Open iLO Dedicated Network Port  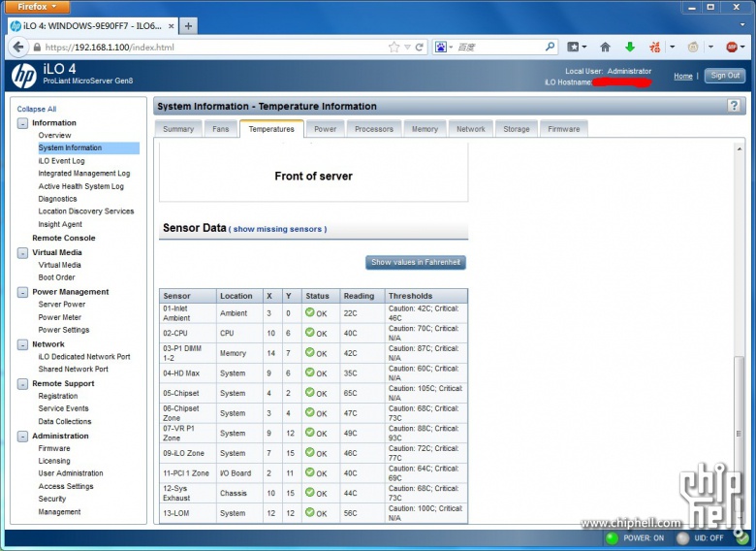coord(84,357)
